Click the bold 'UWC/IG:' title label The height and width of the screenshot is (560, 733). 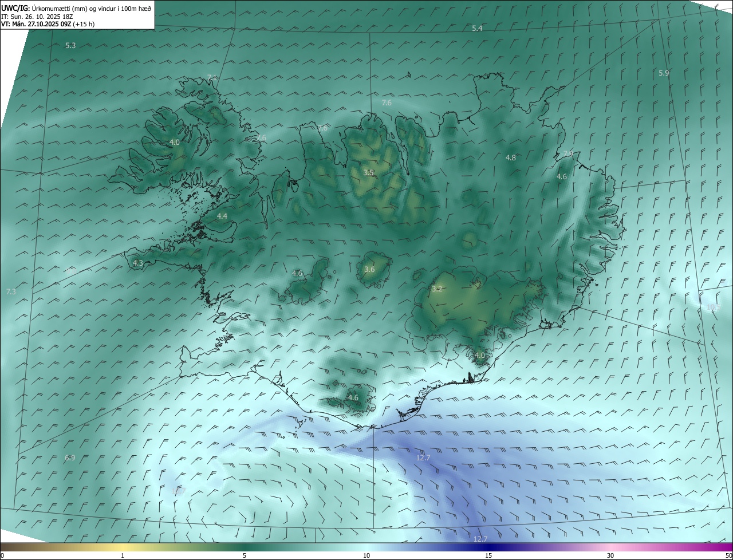[x=15, y=8]
